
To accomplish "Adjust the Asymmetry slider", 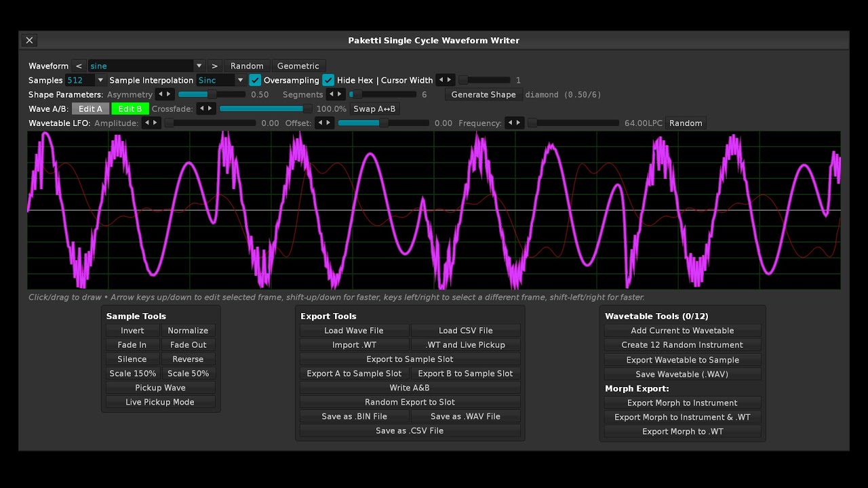I will 212,94.
